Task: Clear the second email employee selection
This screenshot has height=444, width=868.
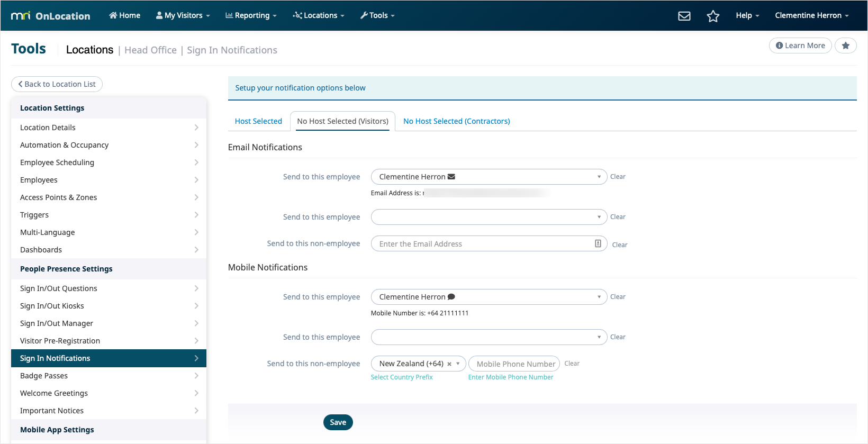Action: pyautogui.click(x=618, y=217)
